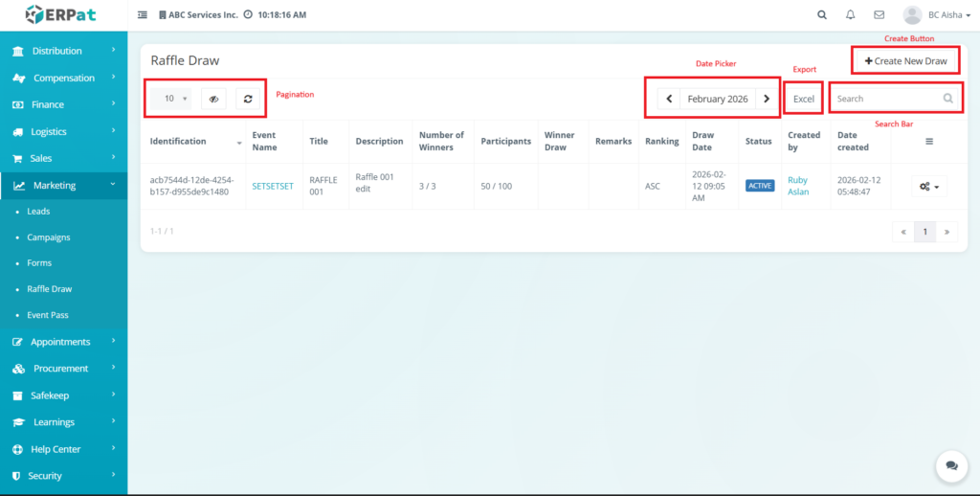This screenshot has width=980, height=496.
Task: Export the table with the Excel button
Action: pyautogui.click(x=803, y=99)
